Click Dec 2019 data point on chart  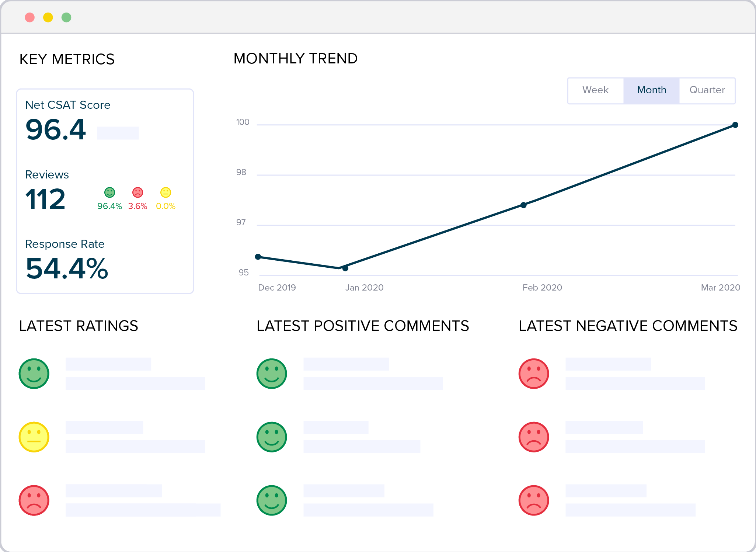258,257
